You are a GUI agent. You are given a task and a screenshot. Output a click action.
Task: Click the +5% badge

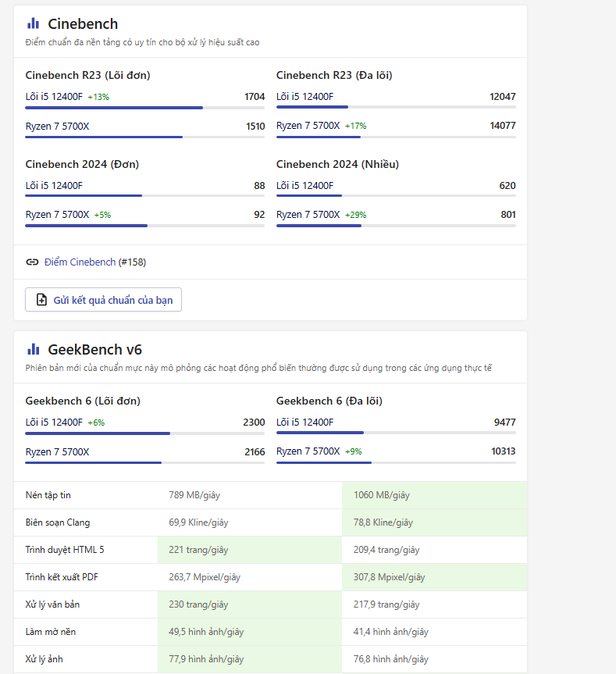click(x=103, y=215)
